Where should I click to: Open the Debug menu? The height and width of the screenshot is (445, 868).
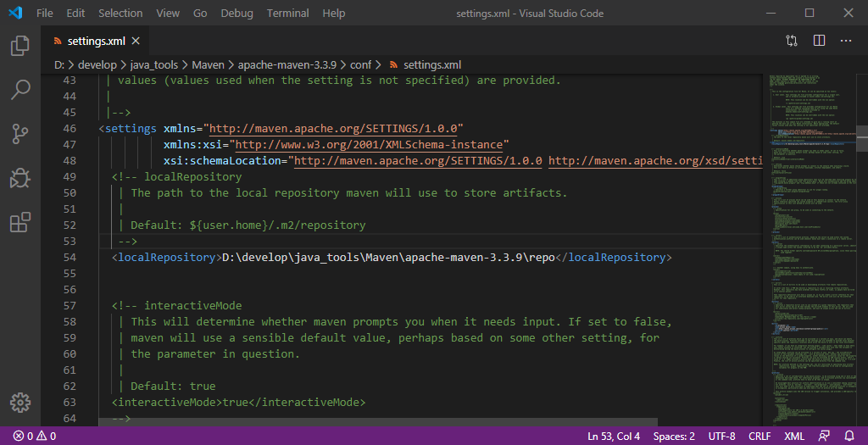pos(236,14)
